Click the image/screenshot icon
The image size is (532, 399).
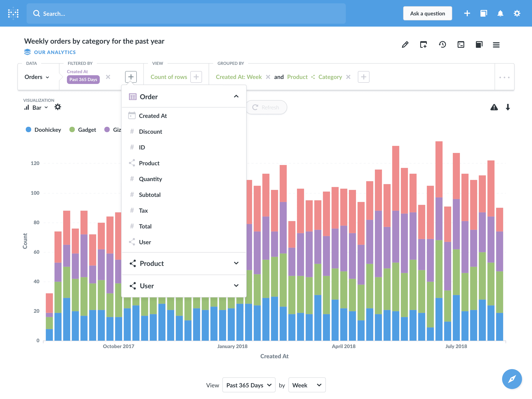[x=460, y=44]
